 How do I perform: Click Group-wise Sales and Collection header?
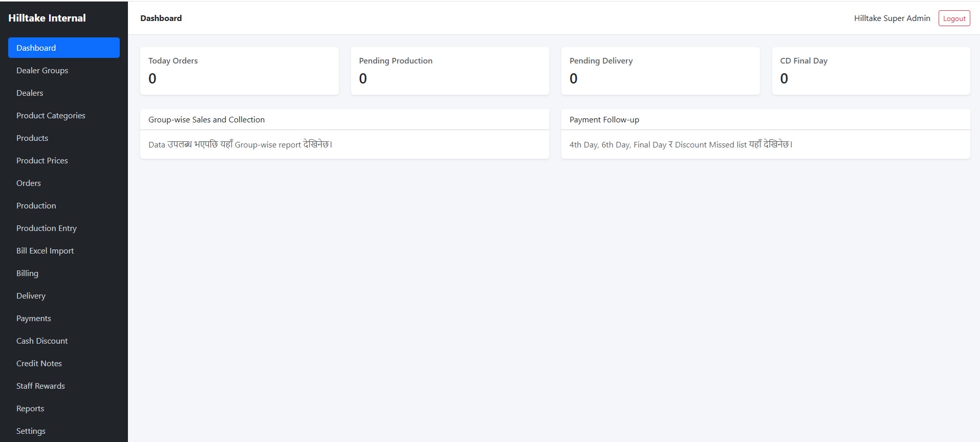click(x=344, y=119)
